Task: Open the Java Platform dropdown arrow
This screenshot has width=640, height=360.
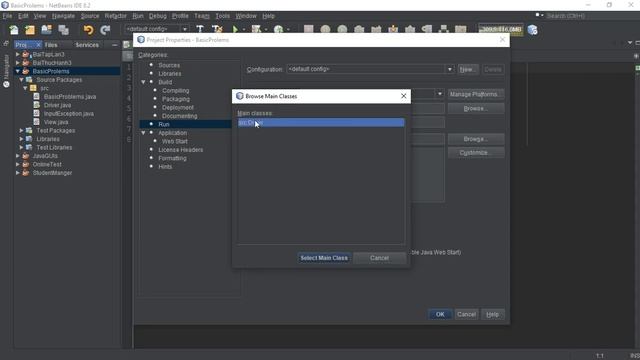Action: tap(440, 94)
